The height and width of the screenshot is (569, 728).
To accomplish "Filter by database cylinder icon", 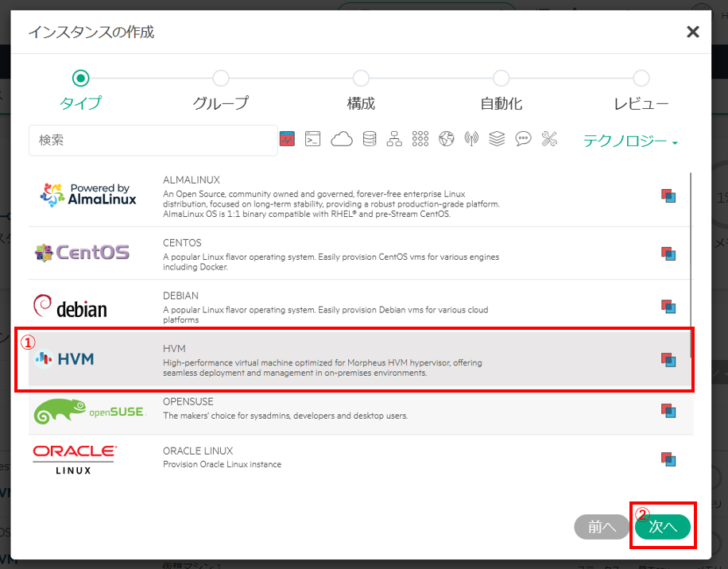I will [370, 139].
